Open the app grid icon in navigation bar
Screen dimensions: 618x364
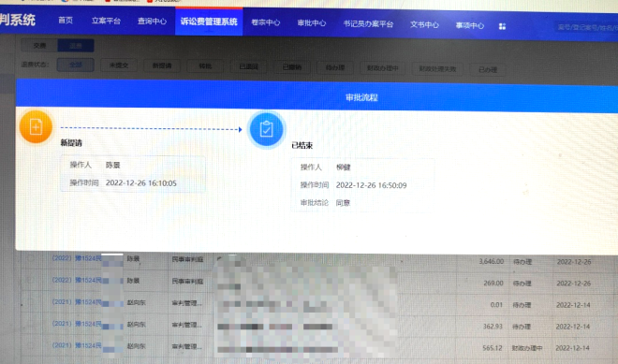pyautogui.click(x=502, y=26)
